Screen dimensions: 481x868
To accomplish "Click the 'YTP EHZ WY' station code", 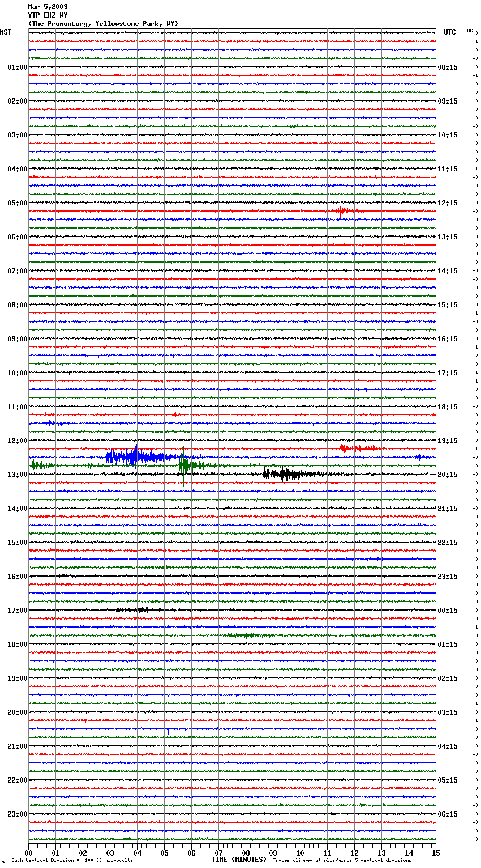I will [x=48, y=15].
